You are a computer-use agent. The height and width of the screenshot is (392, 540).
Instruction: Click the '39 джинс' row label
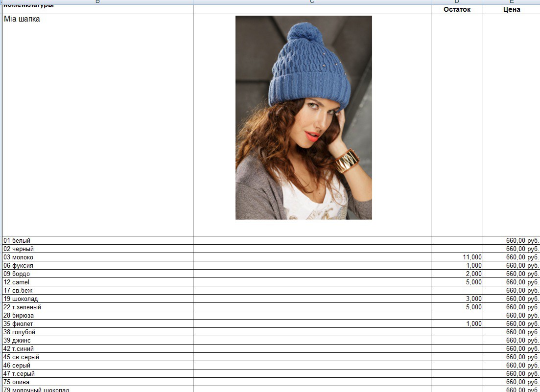pyautogui.click(x=17, y=341)
